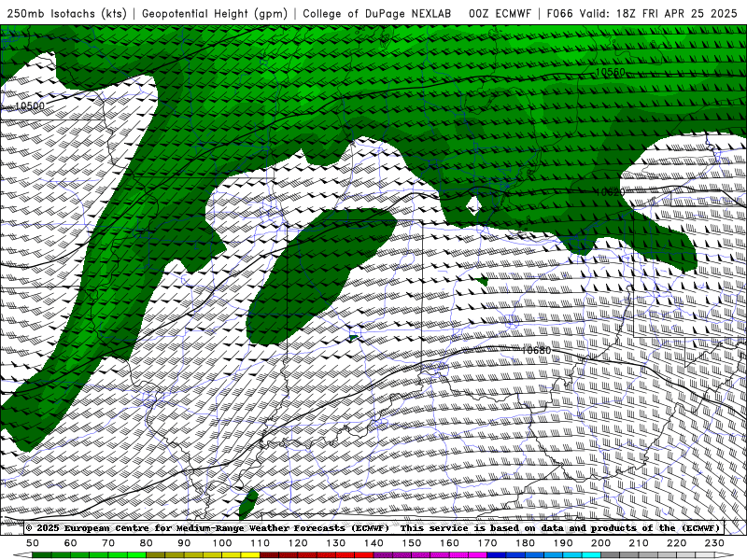
Task: Click the 180 value on the color scale
Action: [525, 543]
